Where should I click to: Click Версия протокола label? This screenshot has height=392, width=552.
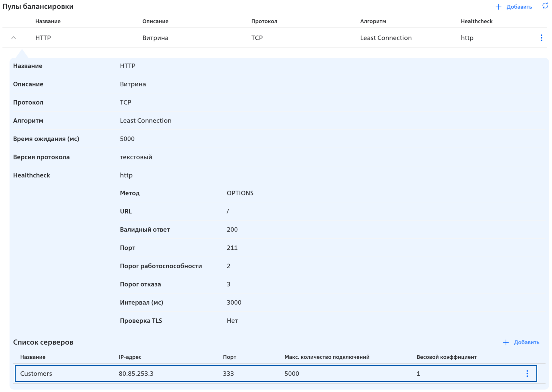[41, 157]
